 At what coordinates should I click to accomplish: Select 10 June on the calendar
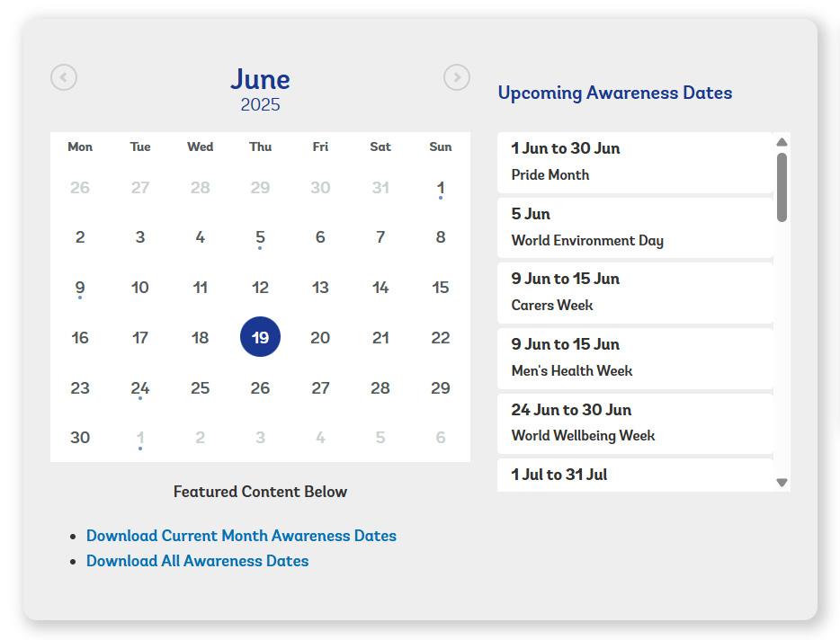coord(140,288)
